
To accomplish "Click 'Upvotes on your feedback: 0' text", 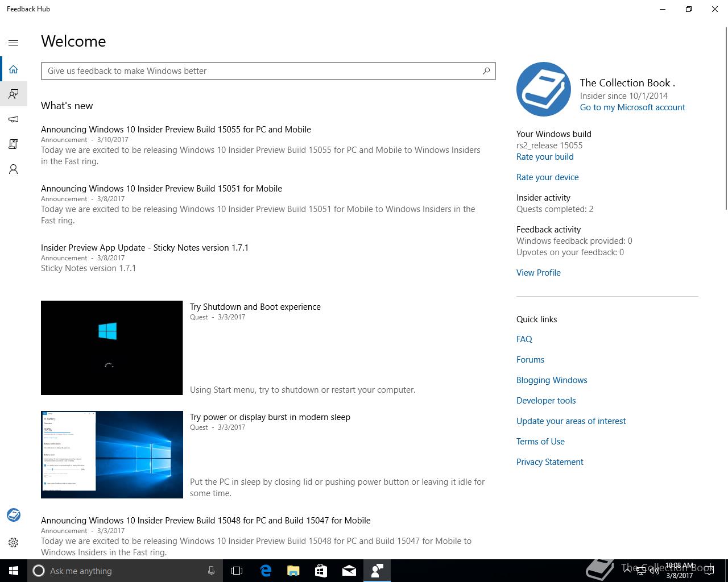I will coord(570,252).
